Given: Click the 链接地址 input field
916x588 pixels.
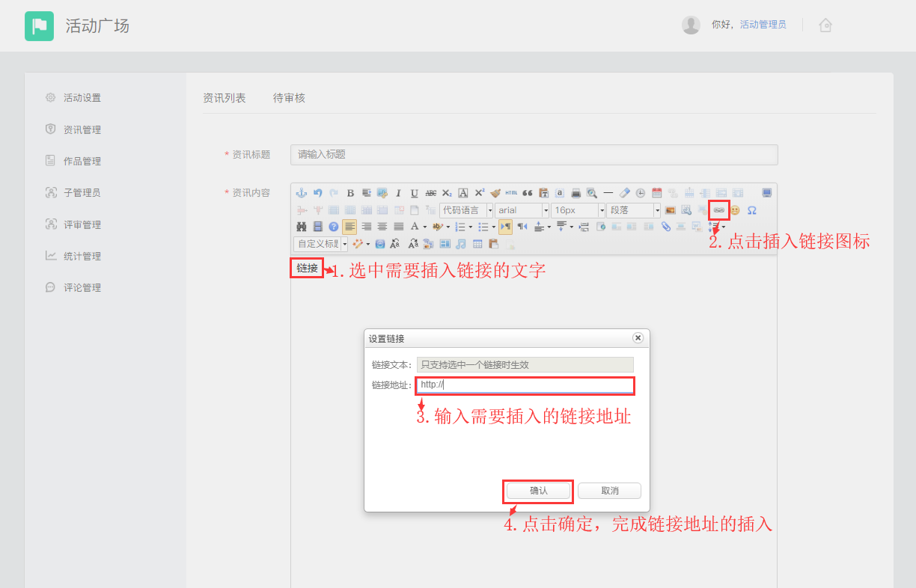Looking at the screenshot, I should tap(525, 385).
